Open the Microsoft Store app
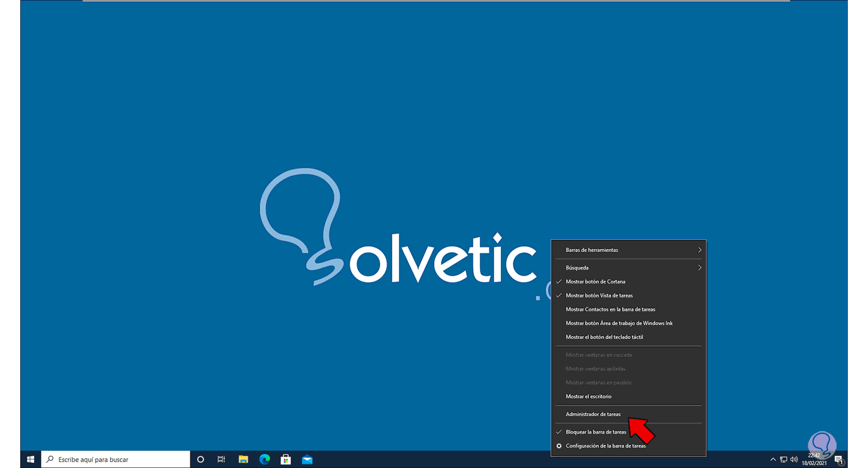Image resolution: width=868 pixels, height=468 pixels. pos(285,459)
